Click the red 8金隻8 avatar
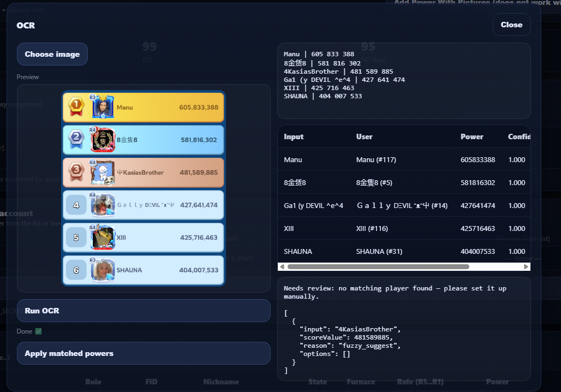This screenshot has width=561, height=392. point(104,140)
